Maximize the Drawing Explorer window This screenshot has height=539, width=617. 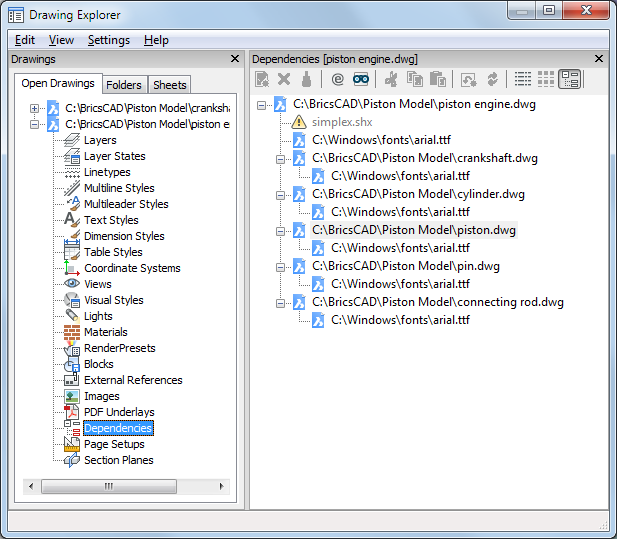click(549, 10)
